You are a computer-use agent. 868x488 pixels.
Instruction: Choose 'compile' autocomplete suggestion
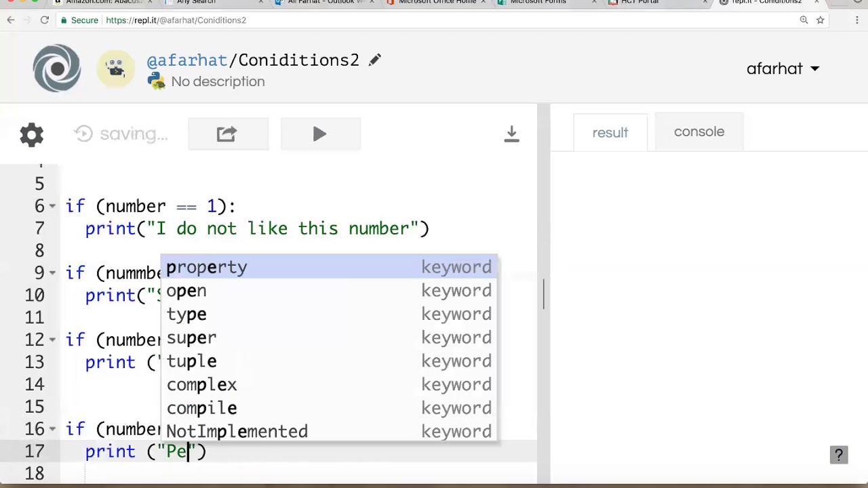329,408
